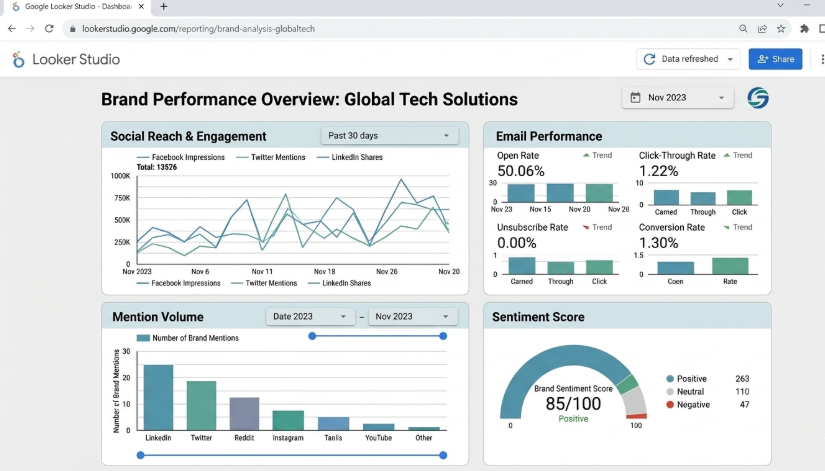Click the browser back arrow

pos(12,28)
